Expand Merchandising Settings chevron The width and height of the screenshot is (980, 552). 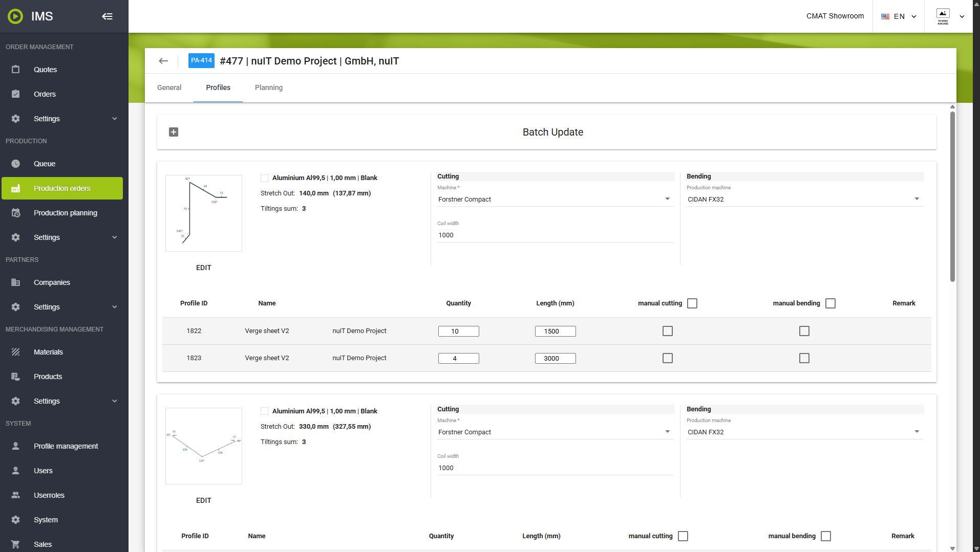click(115, 401)
